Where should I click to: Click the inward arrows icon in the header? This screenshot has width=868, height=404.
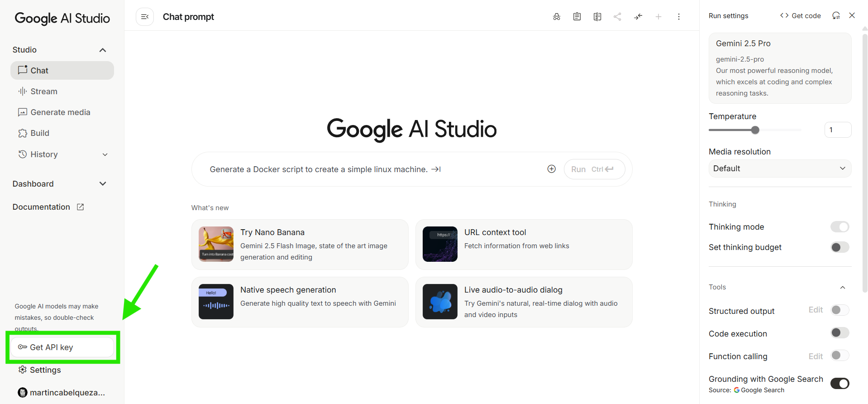coord(638,17)
